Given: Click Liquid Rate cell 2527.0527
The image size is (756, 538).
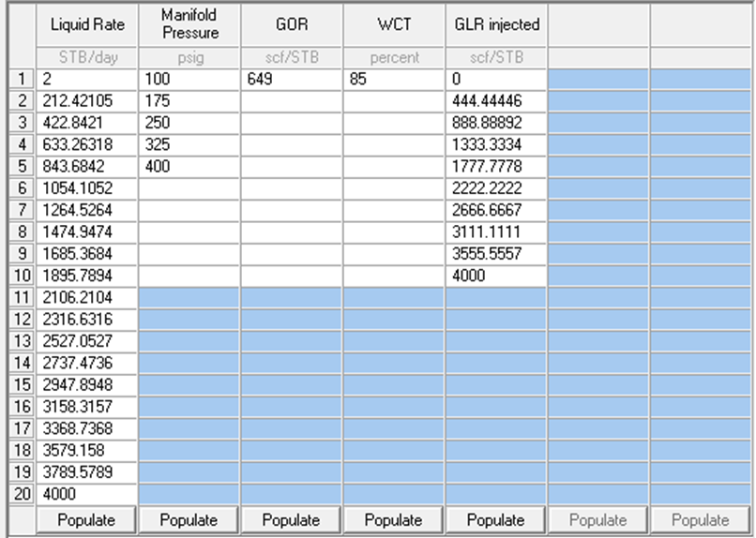Looking at the screenshot, I should [87, 341].
